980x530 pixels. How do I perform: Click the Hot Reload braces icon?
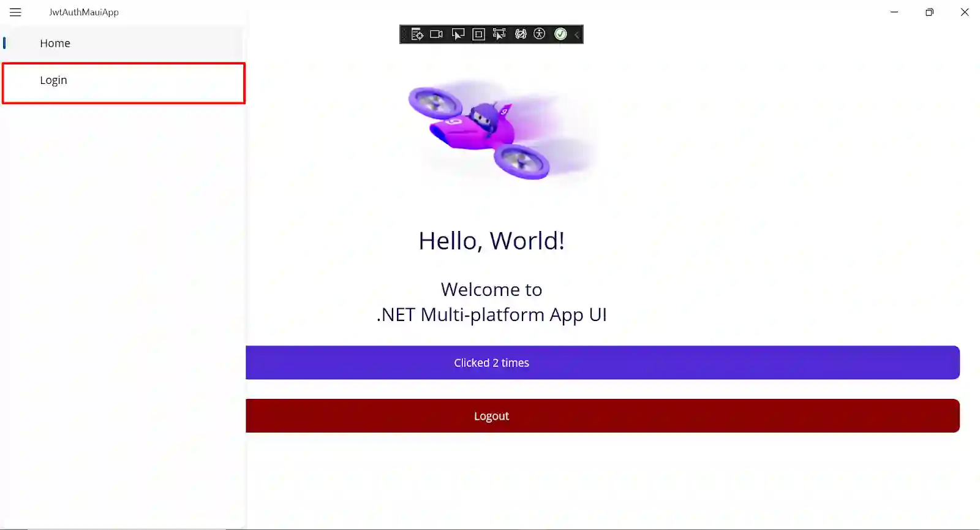pyautogui.click(x=521, y=34)
